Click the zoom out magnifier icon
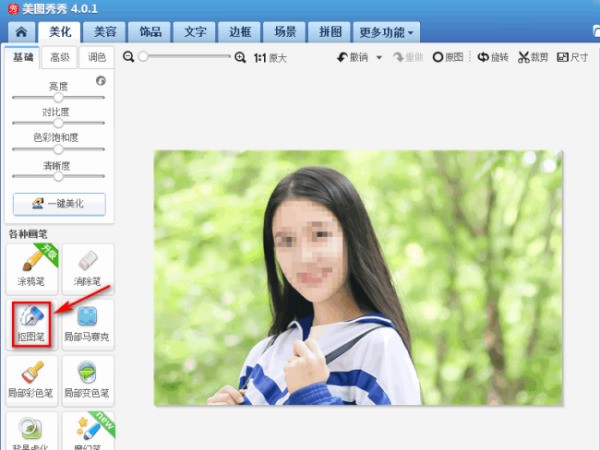Image resolution: width=600 pixels, height=450 pixels. click(x=129, y=57)
